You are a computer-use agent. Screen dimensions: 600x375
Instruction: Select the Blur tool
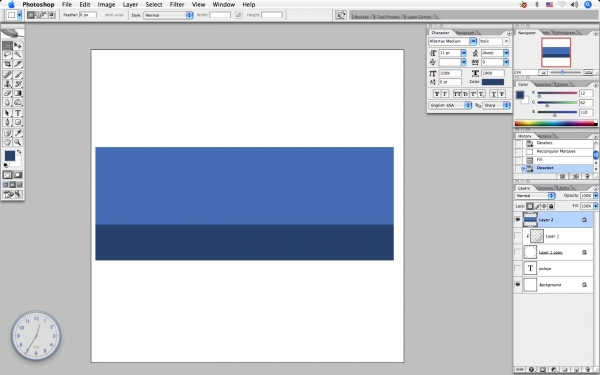tap(7, 102)
